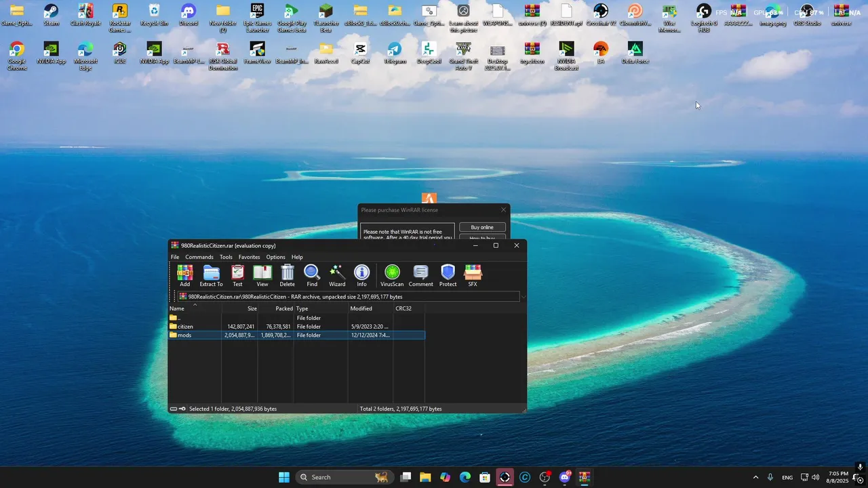
Task: Click the ENG language indicator
Action: coord(787,477)
